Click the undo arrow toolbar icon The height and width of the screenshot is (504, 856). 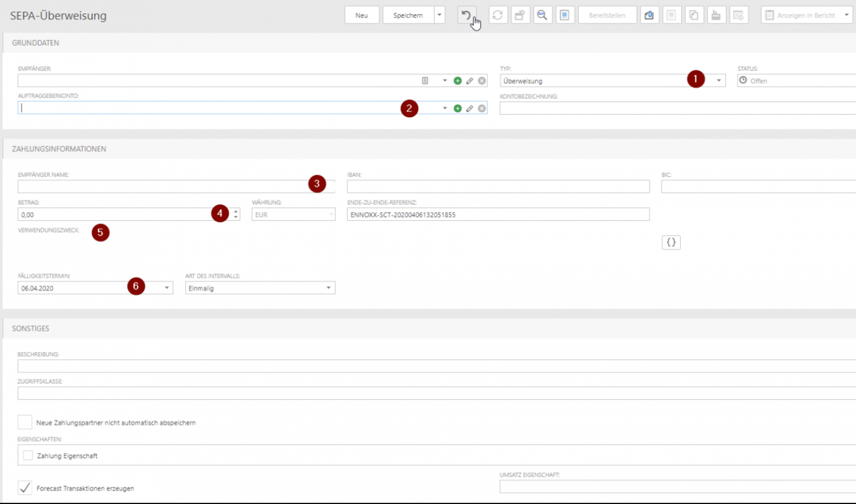[x=466, y=15]
